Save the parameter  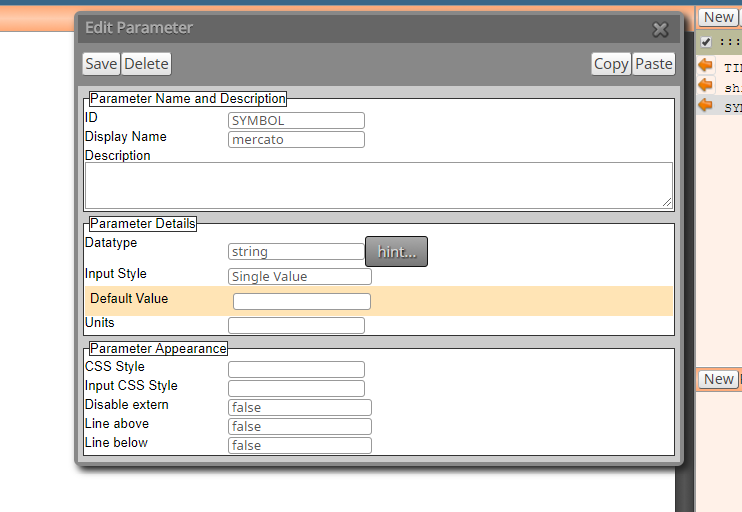pyautogui.click(x=101, y=64)
